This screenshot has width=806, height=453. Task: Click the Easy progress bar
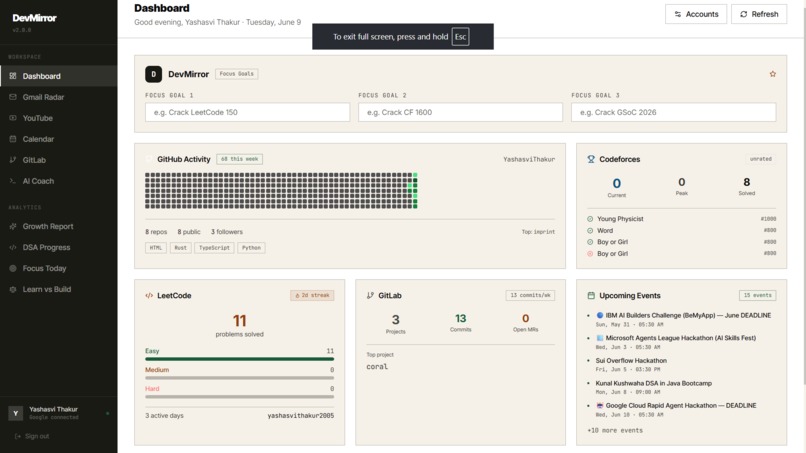click(240, 359)
